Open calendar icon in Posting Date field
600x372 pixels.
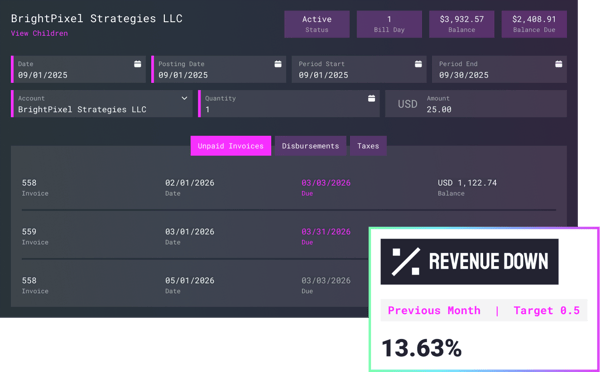point(278,64)
